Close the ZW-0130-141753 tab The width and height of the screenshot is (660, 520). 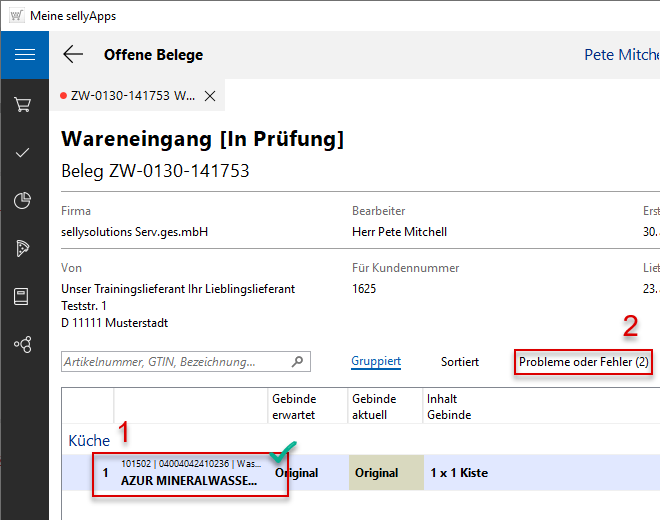point(210,96)
